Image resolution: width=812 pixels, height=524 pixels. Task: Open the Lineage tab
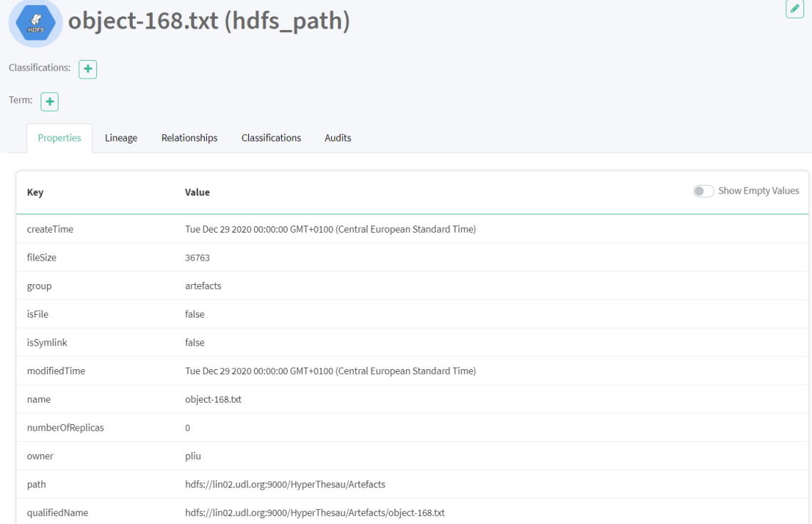click(x=121, y=138)
